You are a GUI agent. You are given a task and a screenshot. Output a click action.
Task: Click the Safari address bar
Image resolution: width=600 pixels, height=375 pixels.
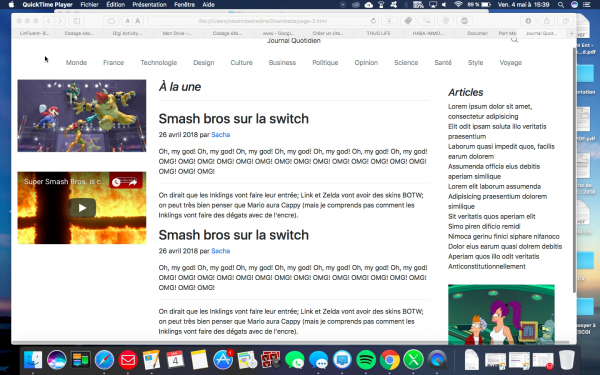[x=263, y=21]
